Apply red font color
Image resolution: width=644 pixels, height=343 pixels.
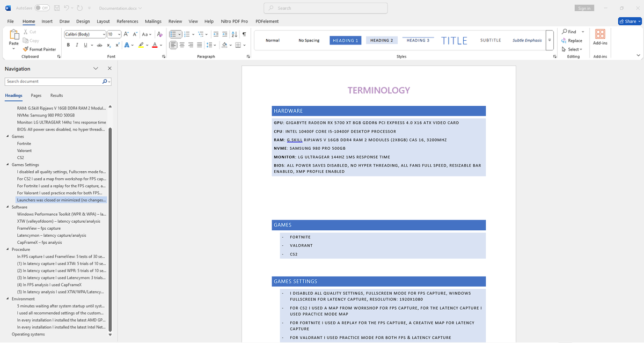pyautogui.click(x=155, y=45)
